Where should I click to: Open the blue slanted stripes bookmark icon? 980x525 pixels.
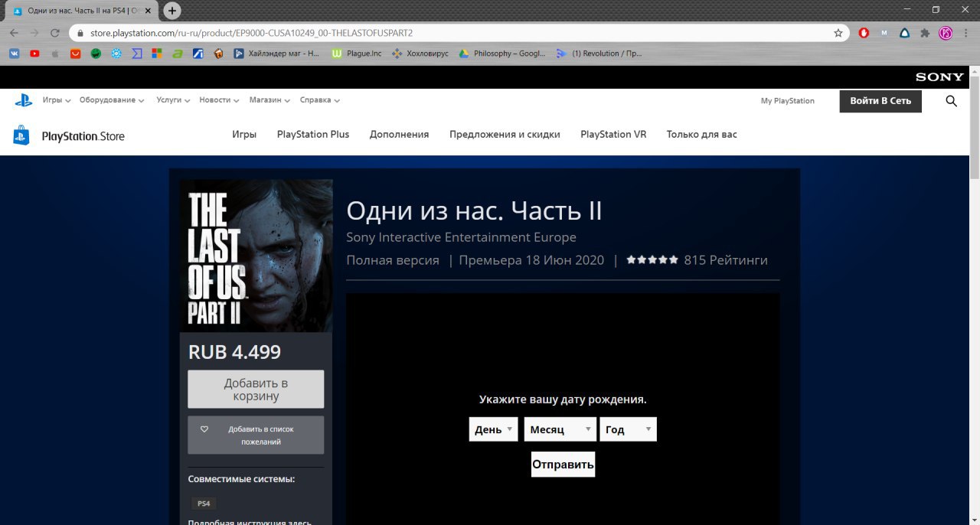[x=198, y=54]
